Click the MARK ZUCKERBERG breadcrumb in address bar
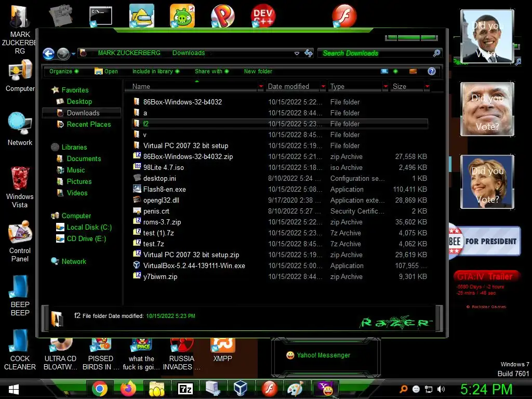The height and width of the screenshot is (399, 532). 129,53
